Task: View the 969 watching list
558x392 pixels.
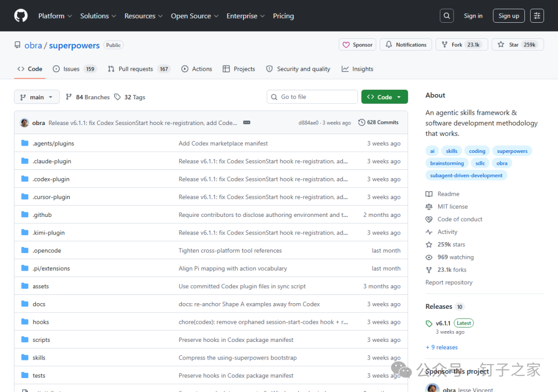Action: coord(450,257)
